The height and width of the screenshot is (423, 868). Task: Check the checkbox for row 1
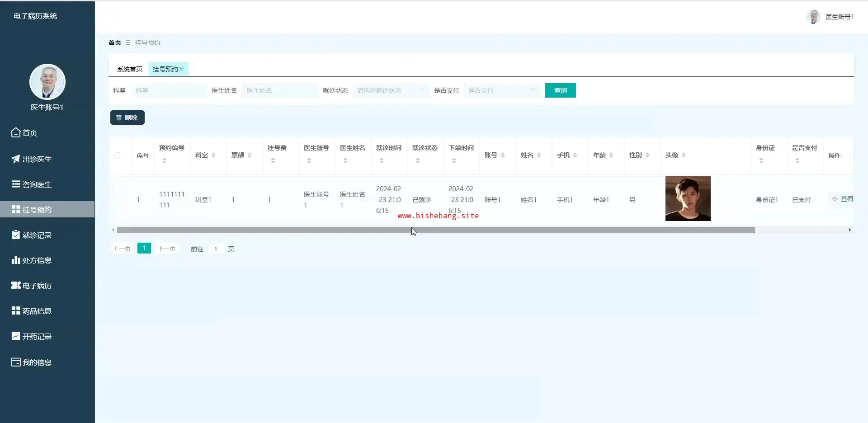tap(117, 200)
